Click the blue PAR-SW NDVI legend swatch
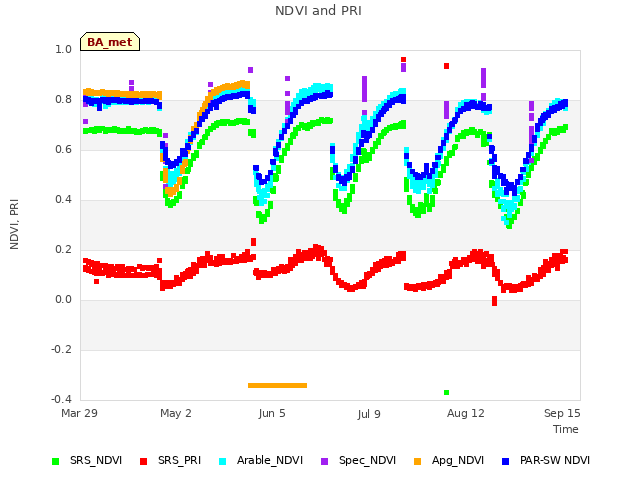Viewport: 640px width, 480px height. pos(506,461)
